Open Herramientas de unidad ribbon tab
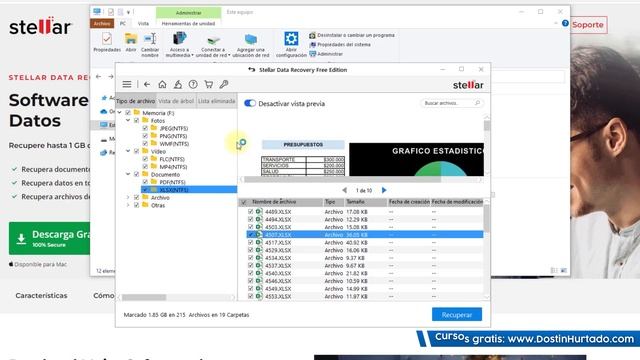640x360 pixels. coord(188,24)
